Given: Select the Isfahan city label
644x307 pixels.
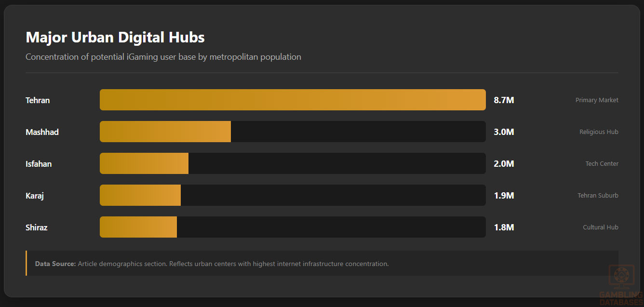Looking at the screenshot, I should coord(39,164).
